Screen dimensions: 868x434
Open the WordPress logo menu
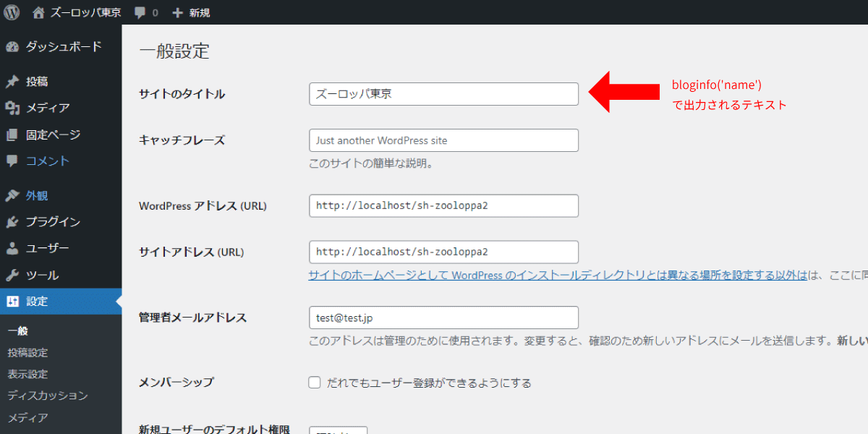[x=12, y=12]
